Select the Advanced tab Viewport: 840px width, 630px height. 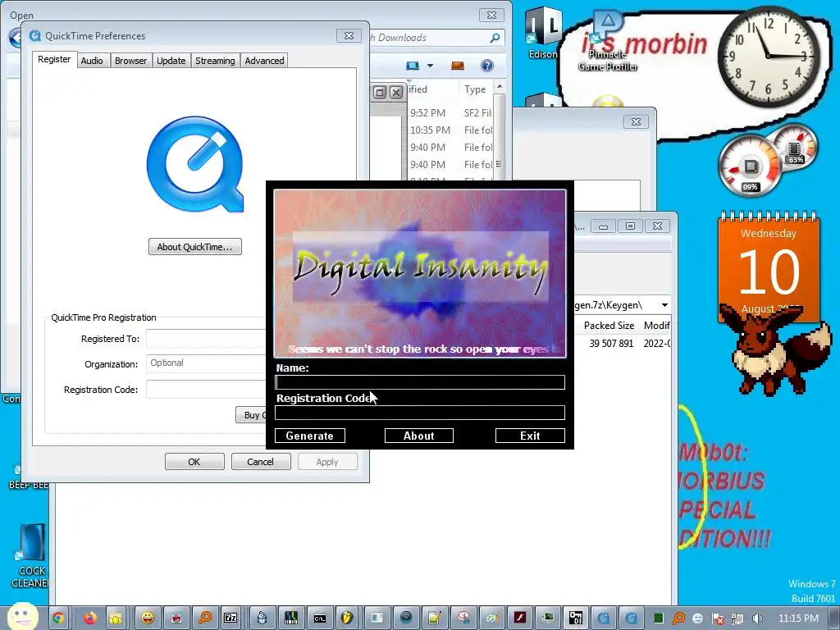[x=264, y=61]
